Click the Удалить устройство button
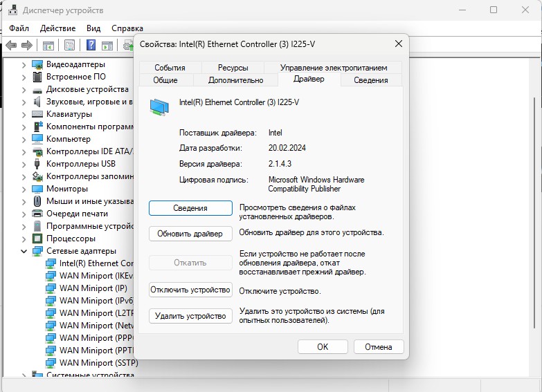This screenshot has height=392, width=542. pyautogui.click(x=190, y=316)
